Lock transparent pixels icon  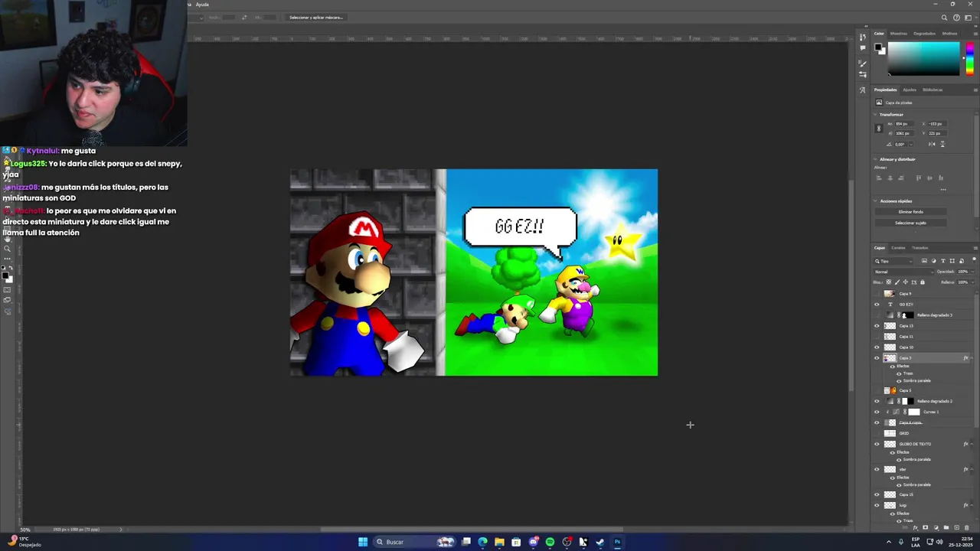889,282
